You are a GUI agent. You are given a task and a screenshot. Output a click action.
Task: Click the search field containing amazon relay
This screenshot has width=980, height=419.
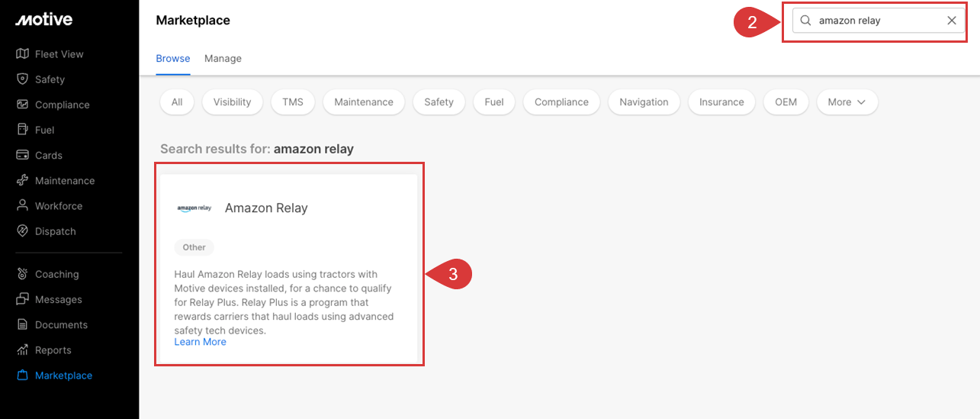(x=879, y=21)
